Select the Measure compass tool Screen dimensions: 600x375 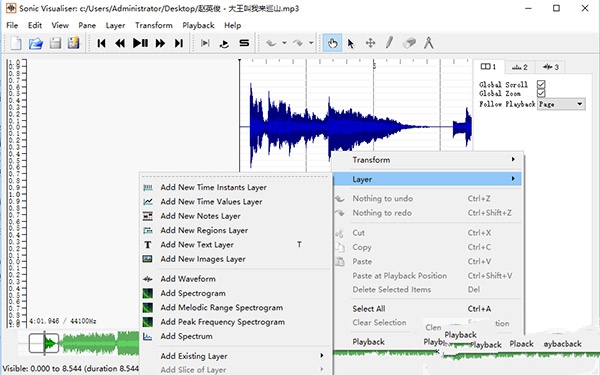tap(429, 43)
